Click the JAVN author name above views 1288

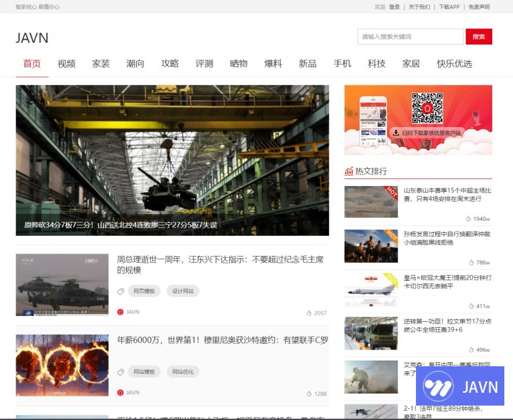(x=133, y=393)
